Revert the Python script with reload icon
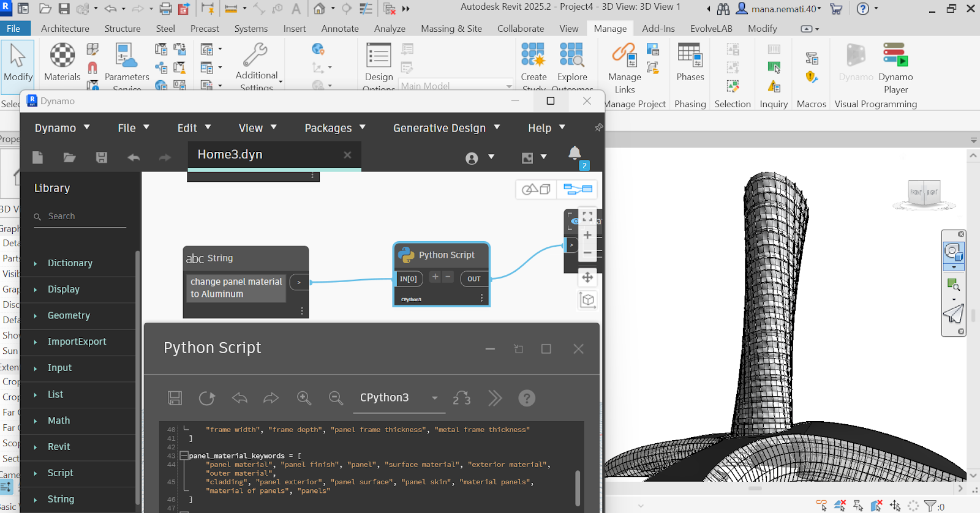The image size is (980, 513). point(207,398)
